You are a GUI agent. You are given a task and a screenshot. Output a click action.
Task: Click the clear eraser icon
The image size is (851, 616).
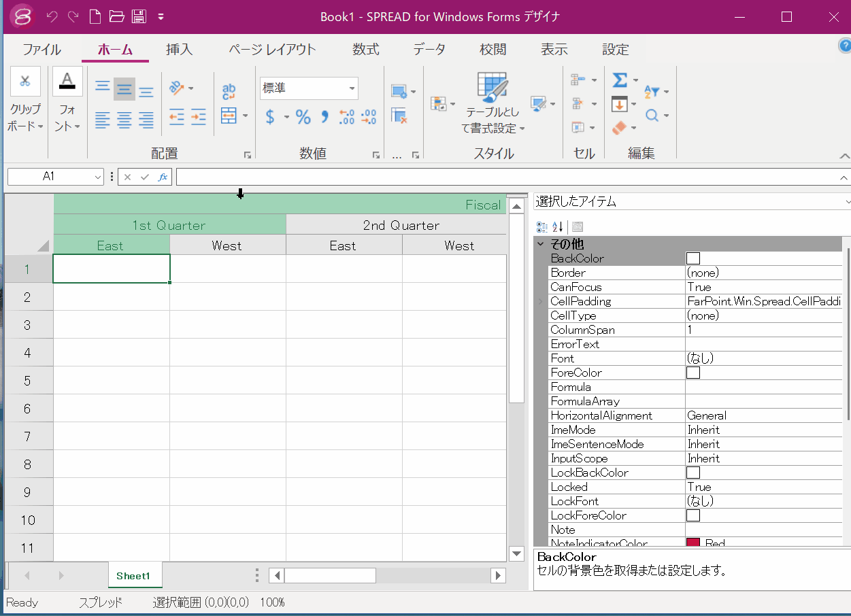click(619, 127)
